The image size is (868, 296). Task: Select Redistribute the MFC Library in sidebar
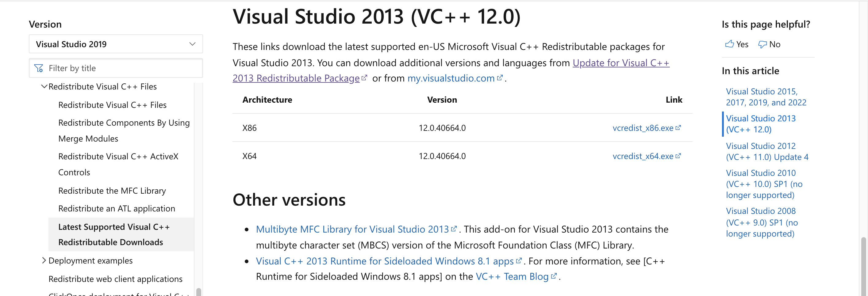(112, 191)
